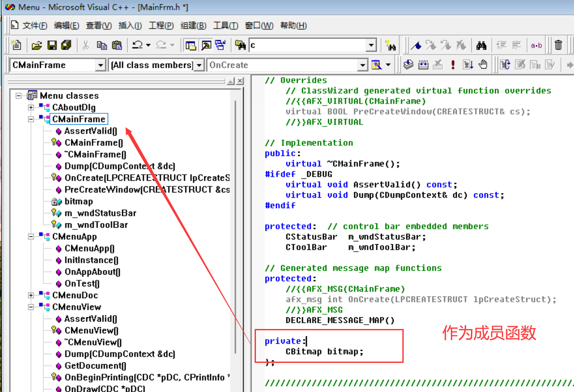Undo the last edit with the Undo arrow

137,45
